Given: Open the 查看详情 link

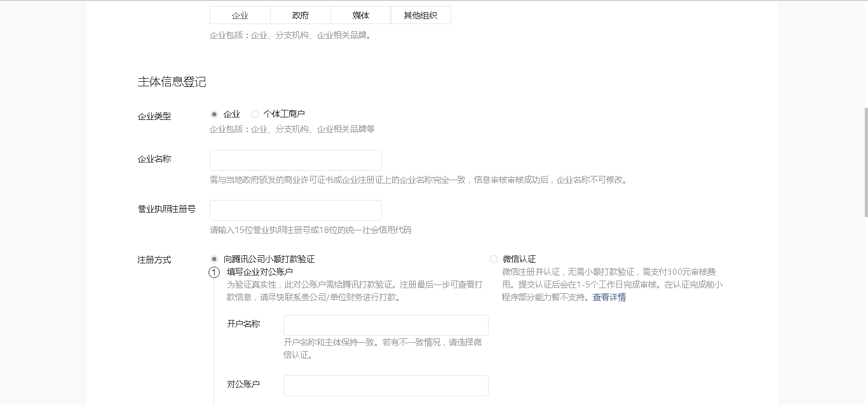Looking at the screenshot, I should (609, 297).
